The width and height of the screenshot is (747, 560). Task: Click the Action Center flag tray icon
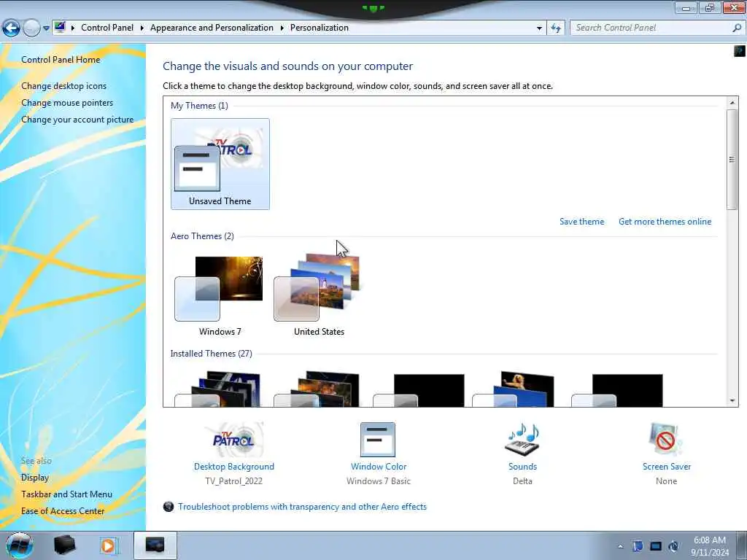pyautogui.click(x=638, y=546)
